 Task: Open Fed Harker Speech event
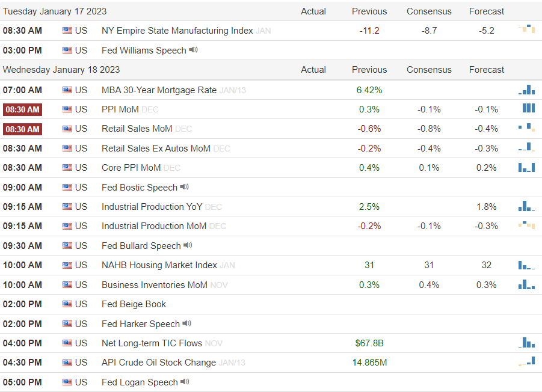coord(141,323)
